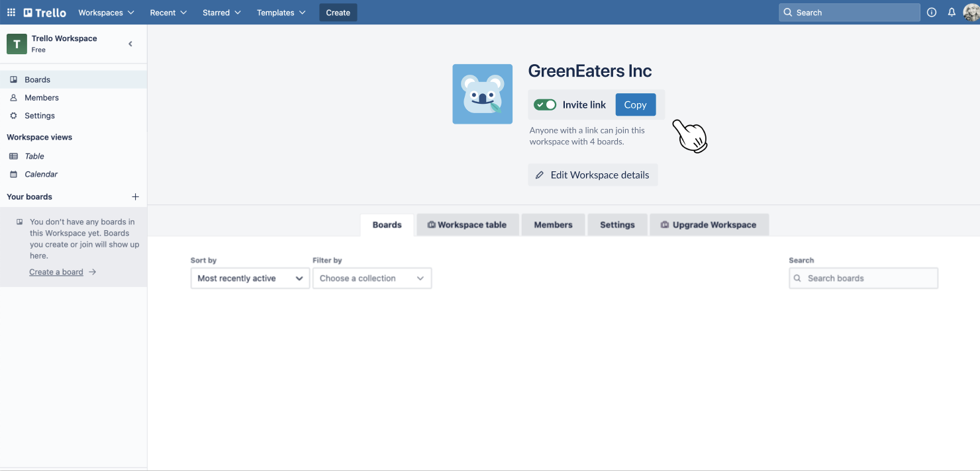The image size is (980, 471).
Task: Expand the Workspaces dropdown menu
Action: tap(106, 13)
